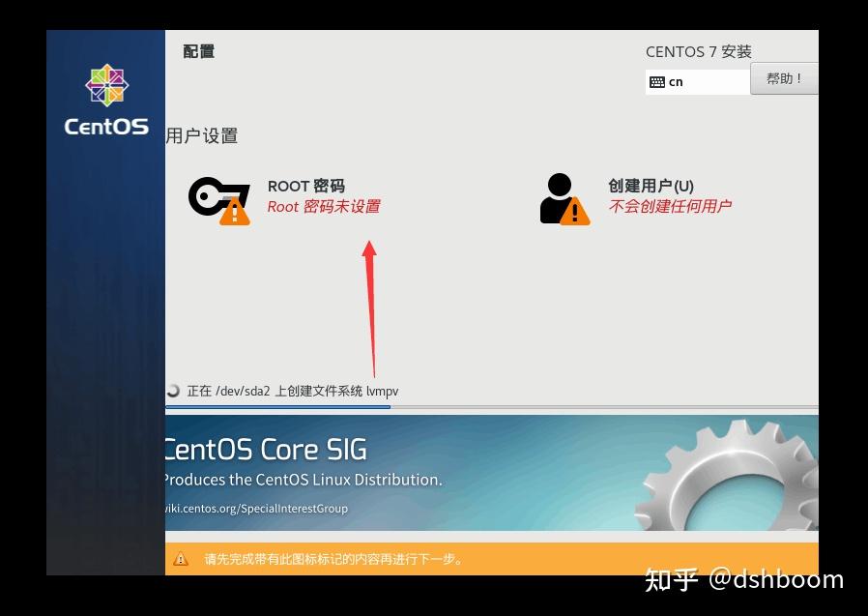
Task: Click the 配置 header label
Action: (x=198, y=51)
